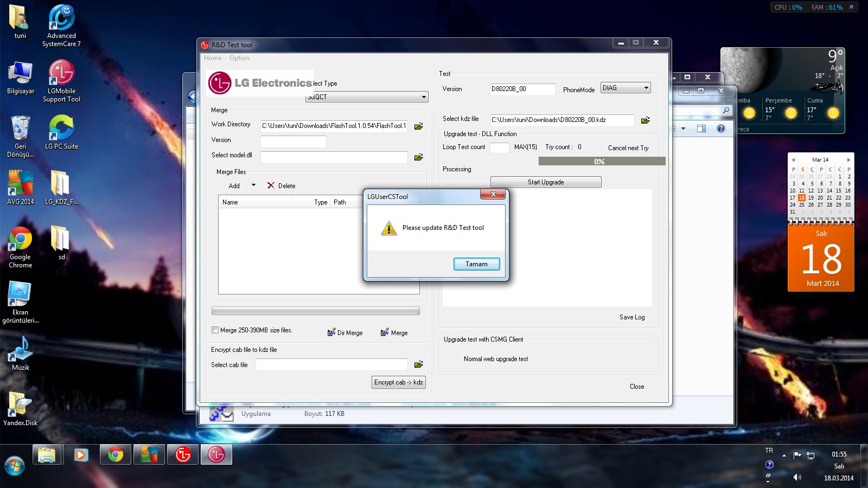Click Normal web upgrade test

496,359
